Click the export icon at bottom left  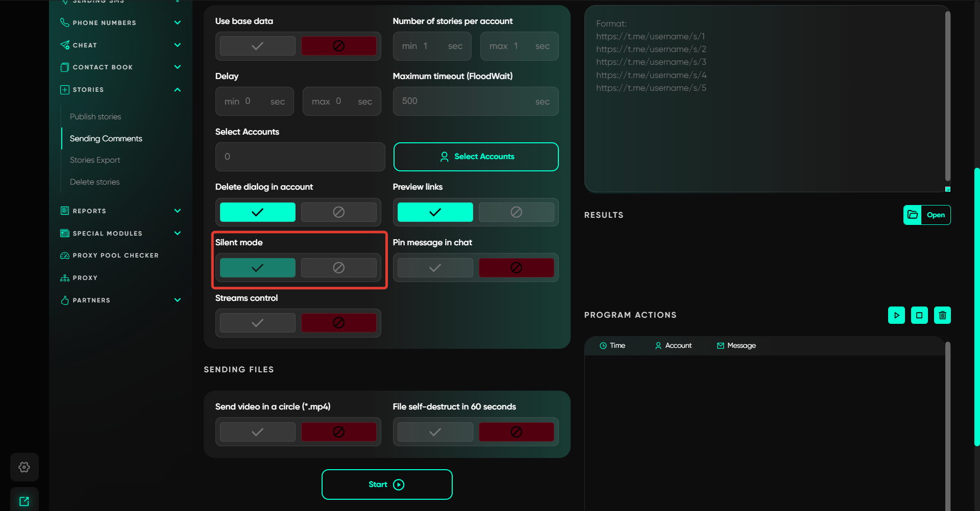(24, 501)
